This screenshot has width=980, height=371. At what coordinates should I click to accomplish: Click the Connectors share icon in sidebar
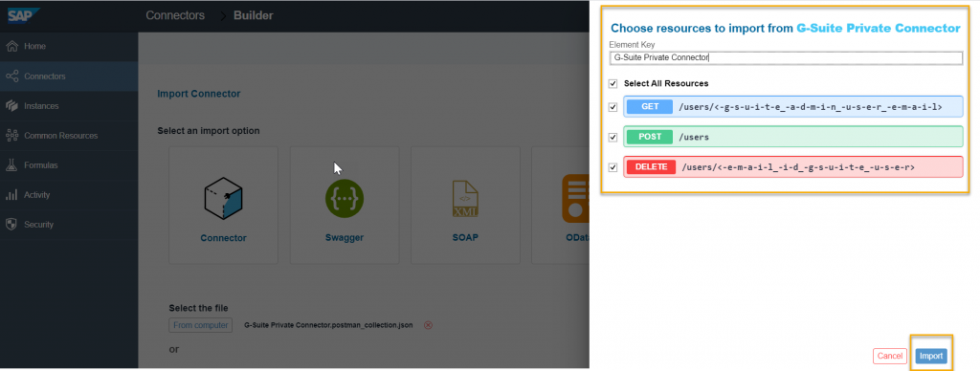(11, 76)
